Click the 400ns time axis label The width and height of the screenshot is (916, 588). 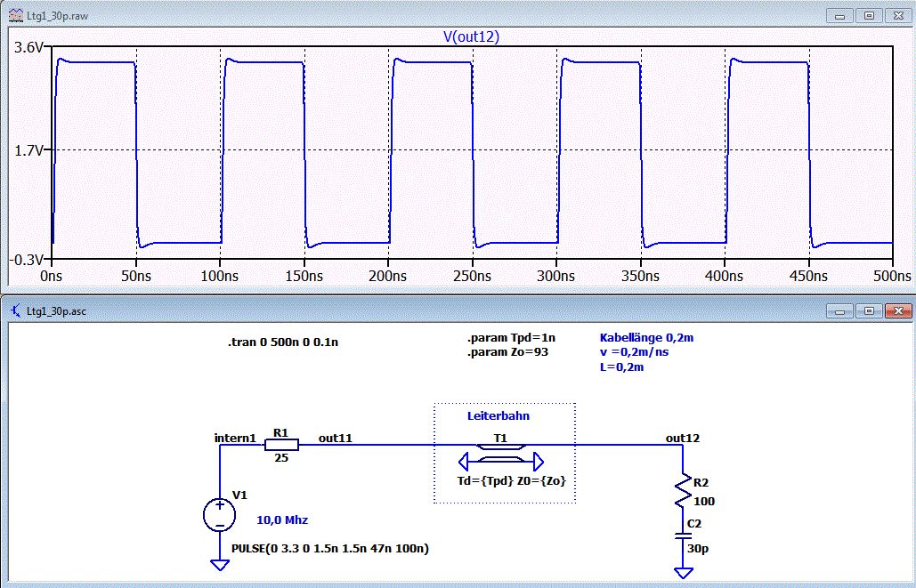point(724,276)
